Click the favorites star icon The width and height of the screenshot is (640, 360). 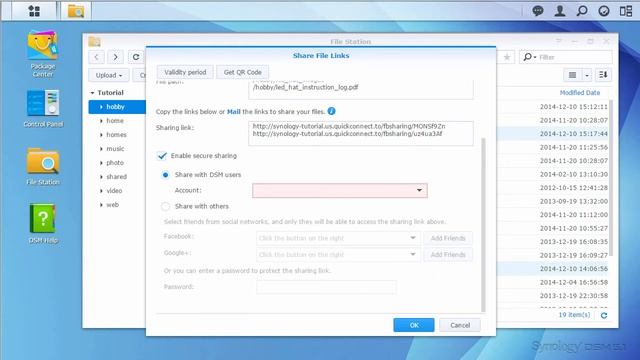(507, 57)
